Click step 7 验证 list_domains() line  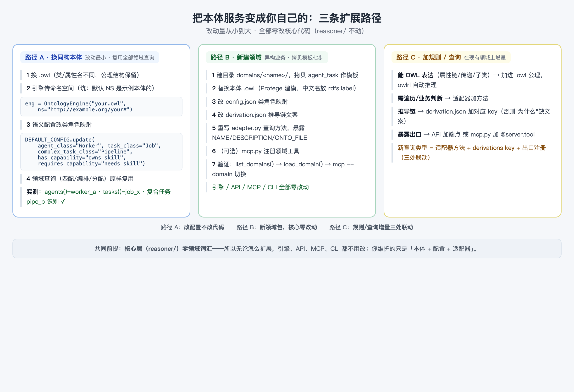point(287,169)
